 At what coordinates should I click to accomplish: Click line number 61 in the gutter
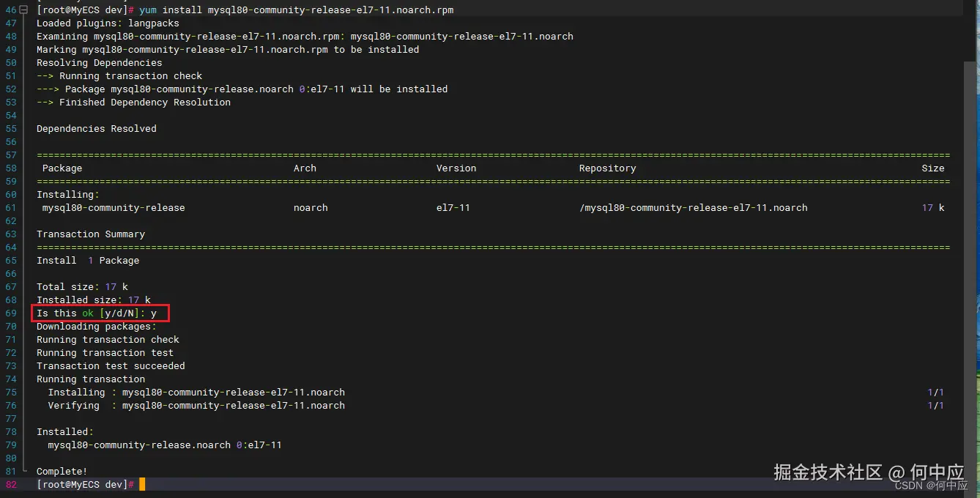click(x=10, y=208)
